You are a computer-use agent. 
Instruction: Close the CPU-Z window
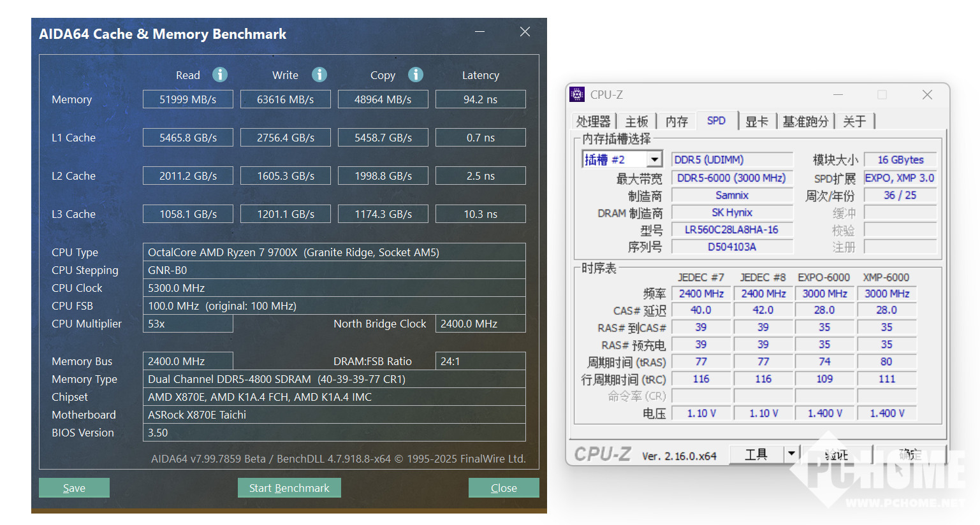tap(927, 94)
